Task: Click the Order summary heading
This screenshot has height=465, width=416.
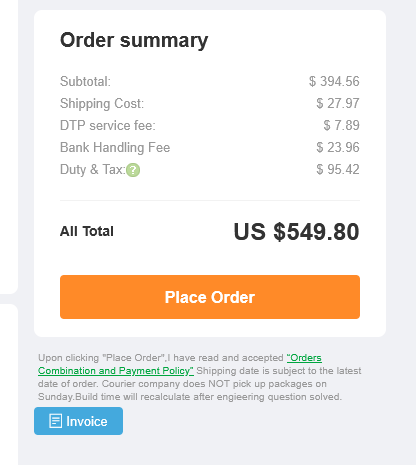Action: (134, 40)
